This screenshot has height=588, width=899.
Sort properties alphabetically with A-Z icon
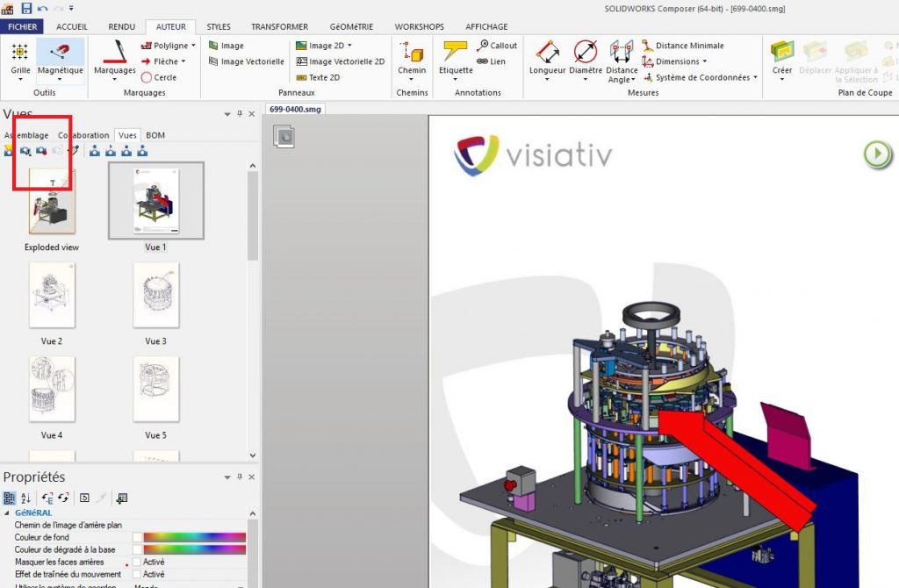[x=25, y=498]
